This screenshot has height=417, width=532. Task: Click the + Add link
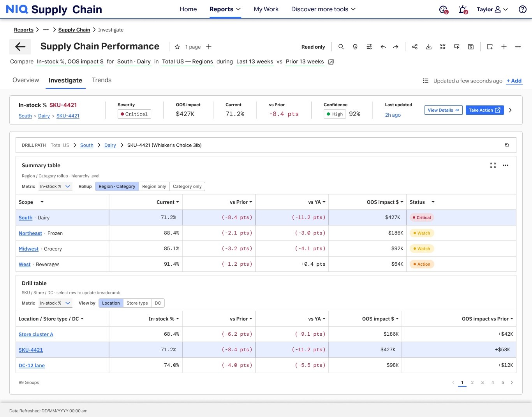(x=514, y=81)
